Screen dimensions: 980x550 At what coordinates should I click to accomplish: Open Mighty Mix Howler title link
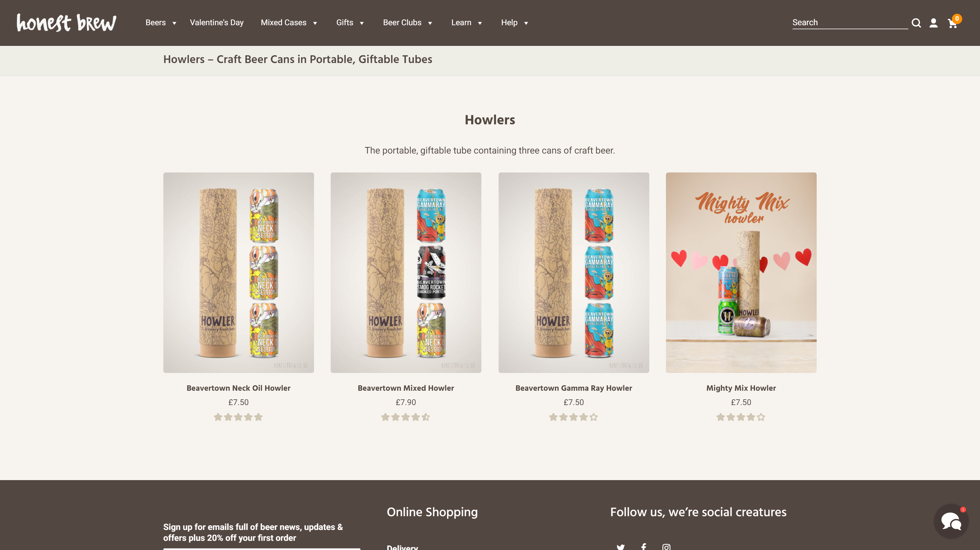[x=741, y=388]
